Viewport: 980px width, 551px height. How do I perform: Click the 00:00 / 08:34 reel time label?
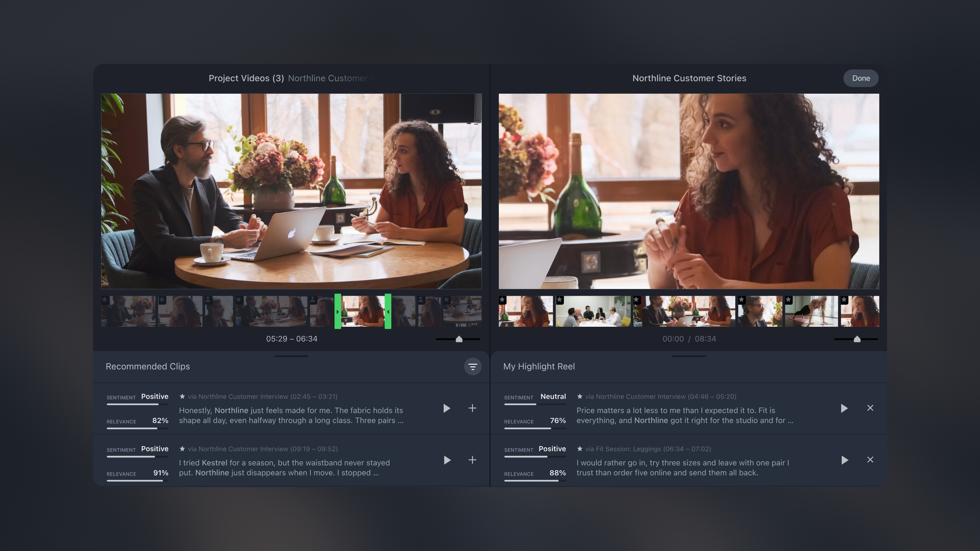point(689,339)
